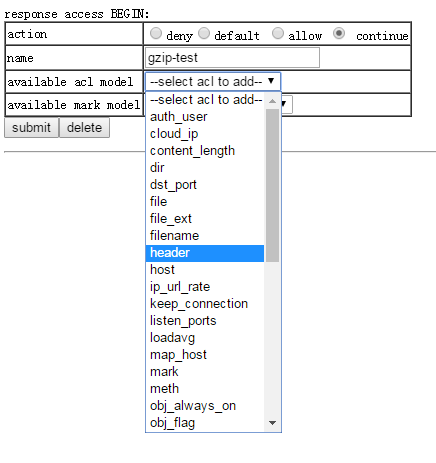Choose obj_always_on in the dropdown list

click(205, 406)
